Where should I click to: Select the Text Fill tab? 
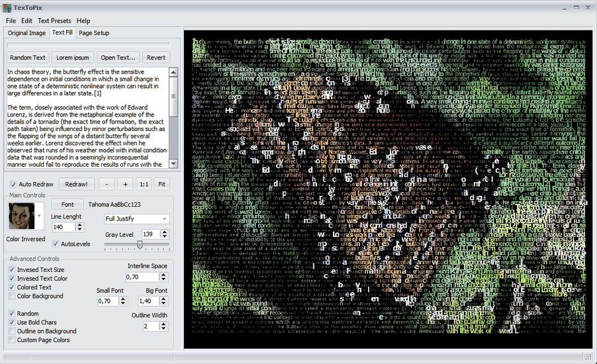click(x=62, y=32)
